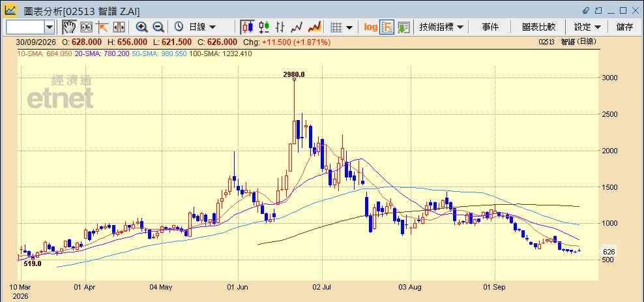Toggle the chart legend info panel icon
644x302 pixels.
pos(387,27)
